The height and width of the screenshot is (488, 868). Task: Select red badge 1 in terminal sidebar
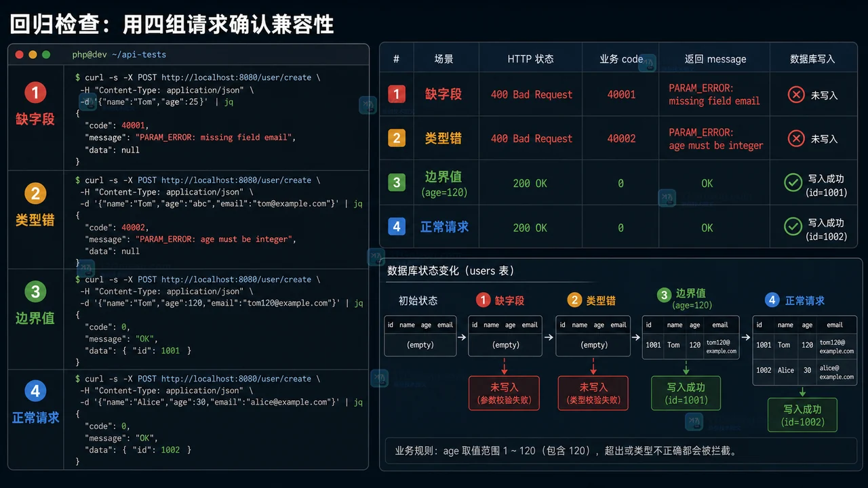(35, 93)
